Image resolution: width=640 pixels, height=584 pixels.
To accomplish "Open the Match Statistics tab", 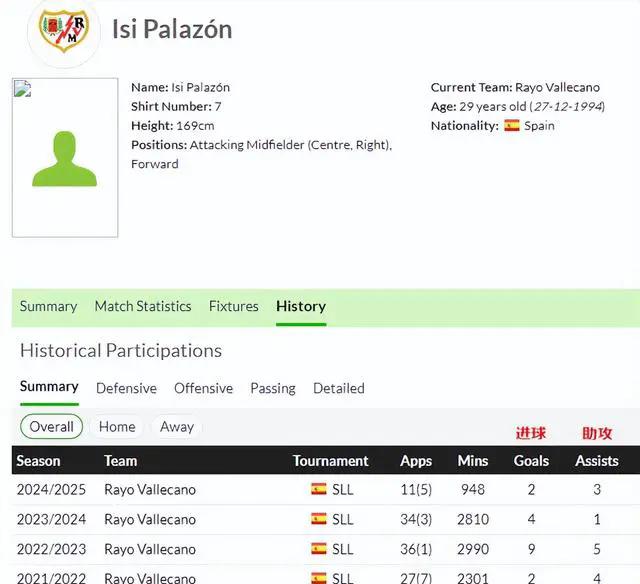I will point(143,306).
